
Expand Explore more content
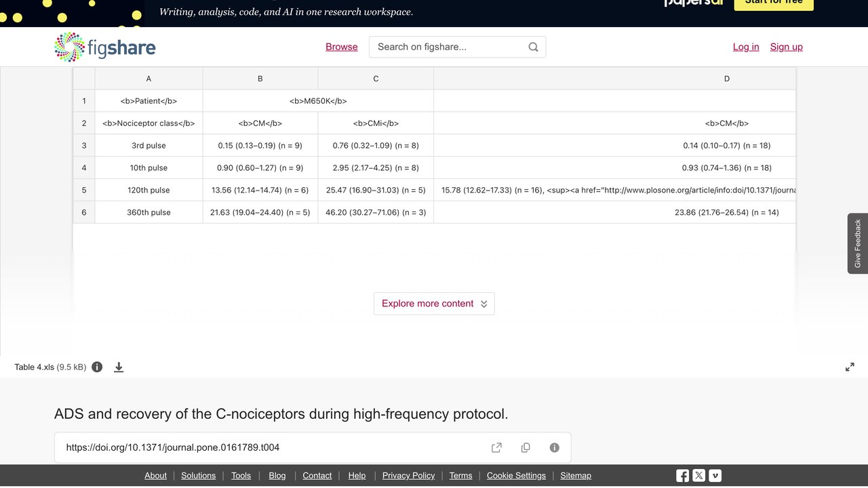[x=434, y=304]
